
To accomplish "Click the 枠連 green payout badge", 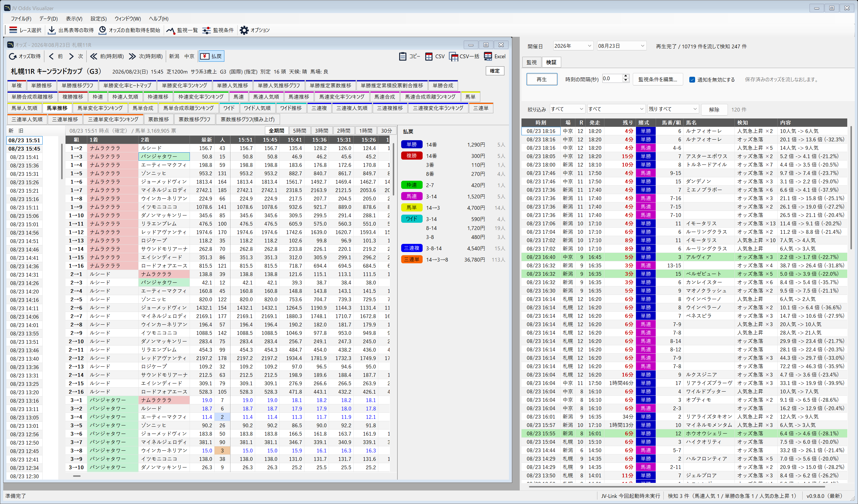I will click(412, 185).
